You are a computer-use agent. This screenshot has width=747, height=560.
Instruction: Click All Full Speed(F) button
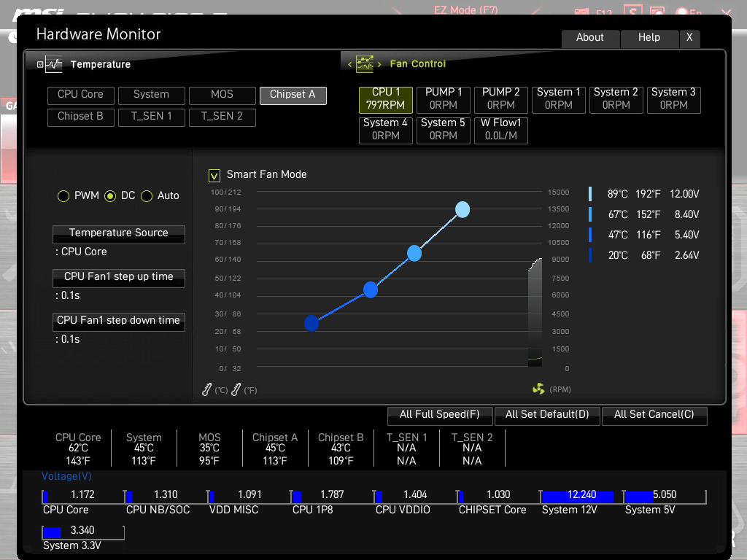point(440,415)
